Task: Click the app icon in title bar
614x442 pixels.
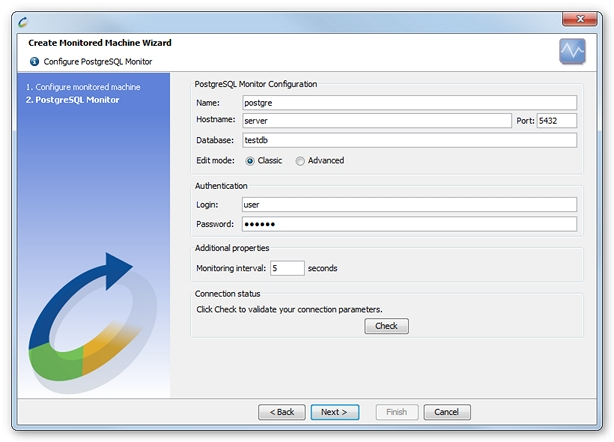Action: pyautogui.click(x=23, y=18)
